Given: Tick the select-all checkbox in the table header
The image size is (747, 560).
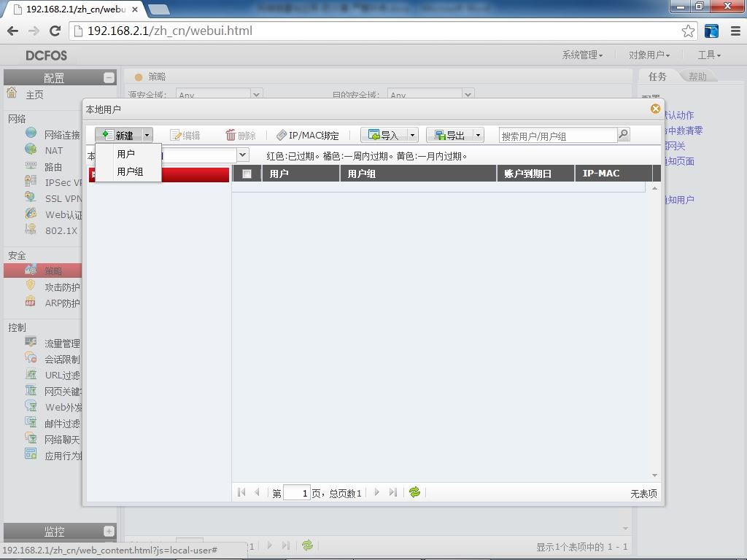Looking at the screenshot, I should 247,174.
